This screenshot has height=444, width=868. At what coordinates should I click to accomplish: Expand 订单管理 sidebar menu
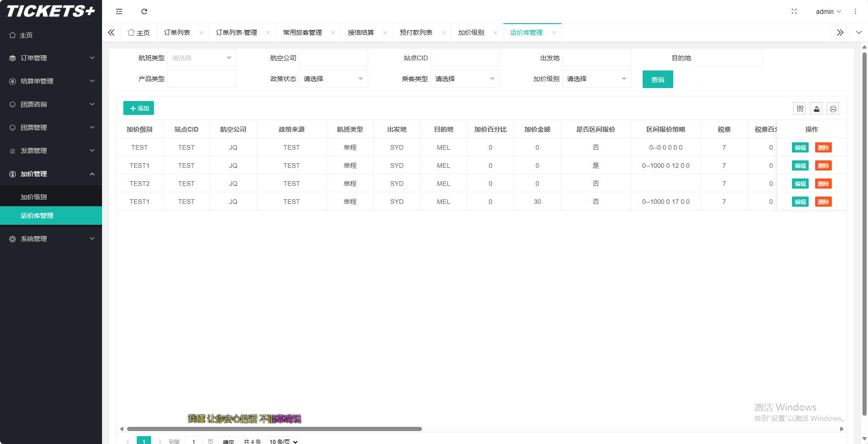[x=51, y=58]
